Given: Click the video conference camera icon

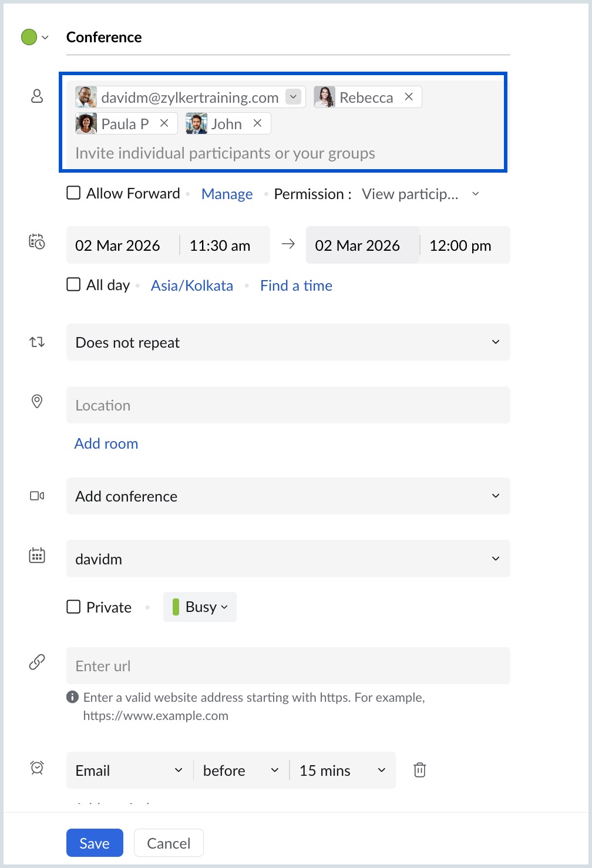Looking at the screenshot, I should tap(36, 496).
